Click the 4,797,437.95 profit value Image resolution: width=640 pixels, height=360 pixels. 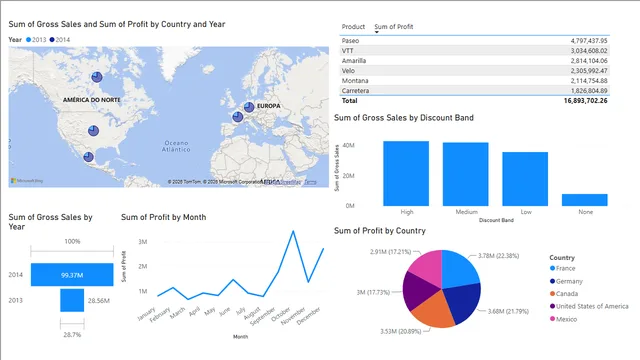click(x=589, y=40)
